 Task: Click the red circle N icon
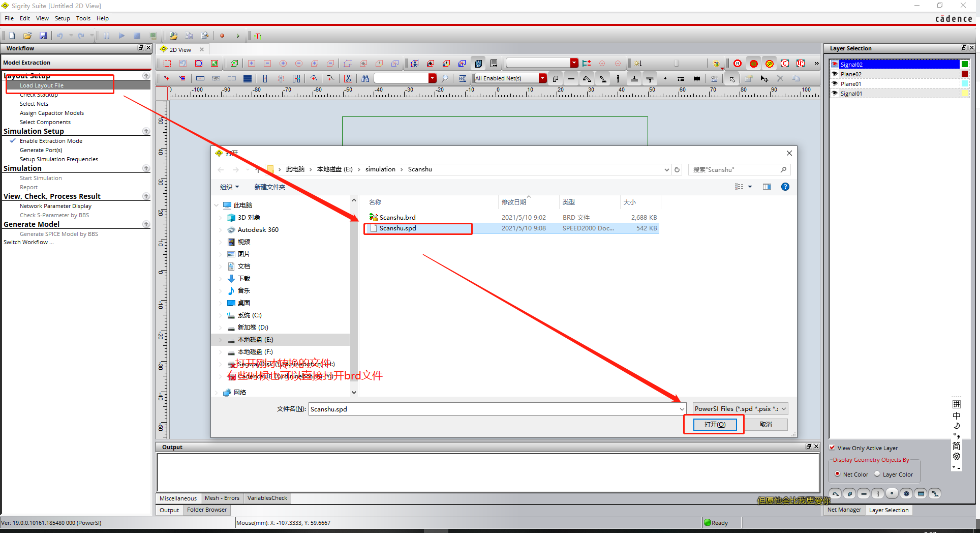pyautogui.click(x=738, y=63)
